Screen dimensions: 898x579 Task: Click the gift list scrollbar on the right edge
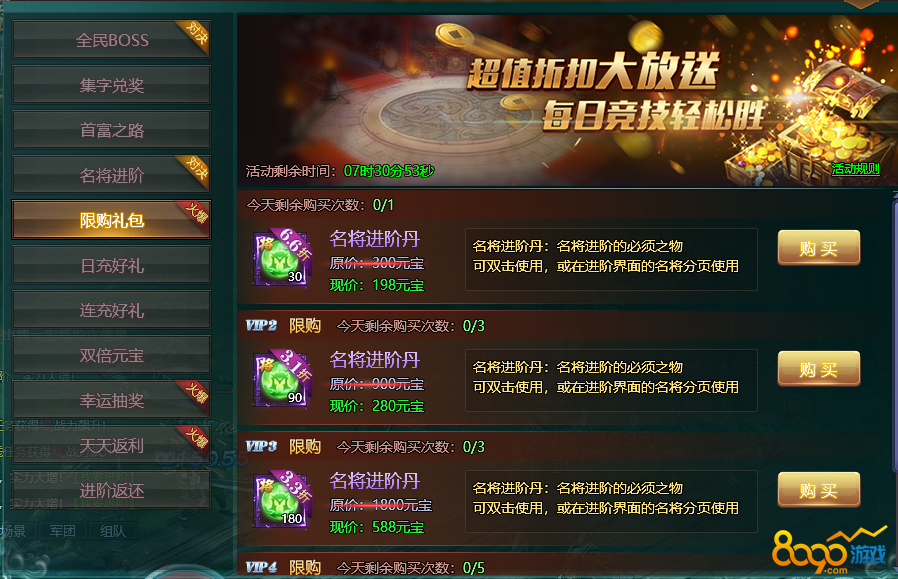[x=895, y=332]
